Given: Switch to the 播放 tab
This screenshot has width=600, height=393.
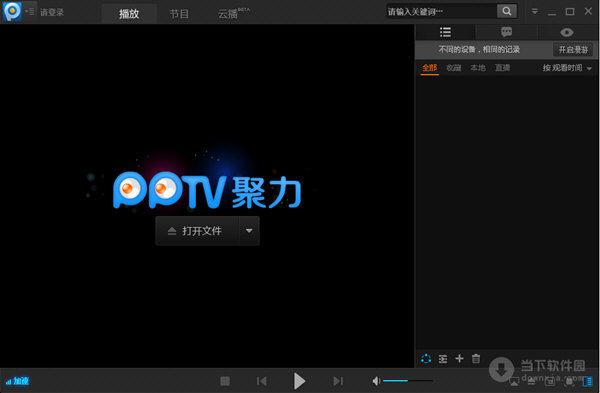Looking at the screenshot, I should click(x=129, y=14).
